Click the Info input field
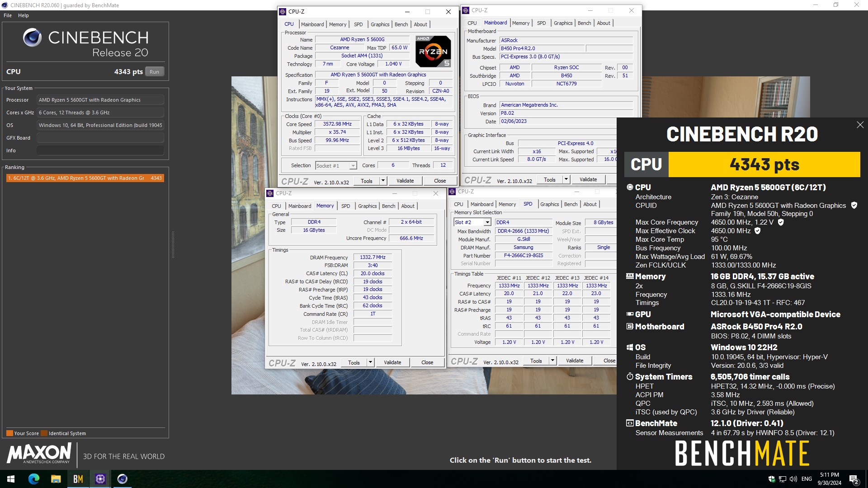 pos(100,150)
